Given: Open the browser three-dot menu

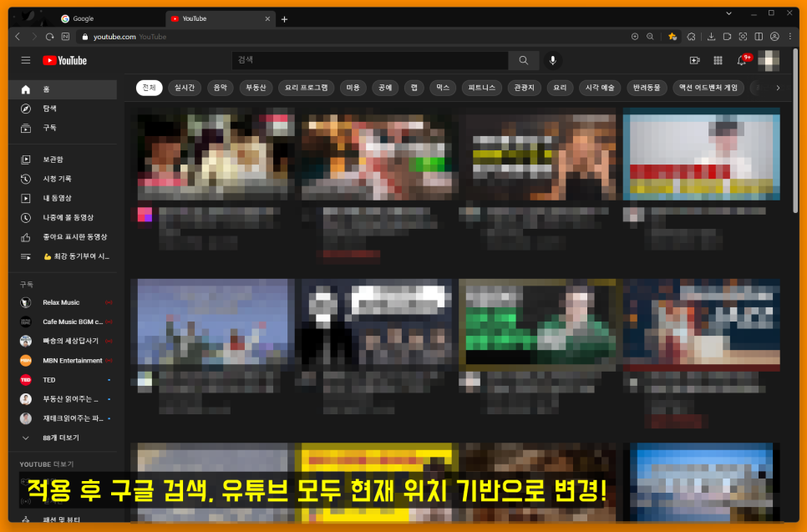Looking at the screenshot, I should point(790,37).
